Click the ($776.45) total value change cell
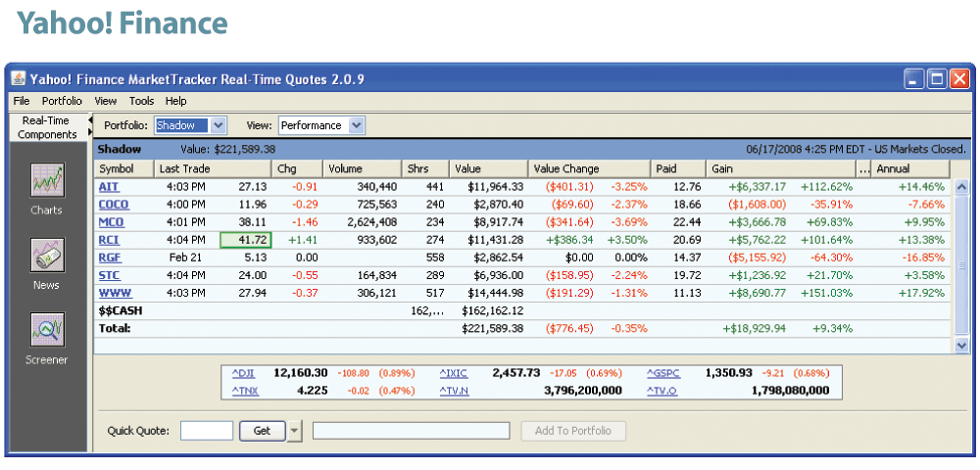980x470 pixels. pos(568,328)
